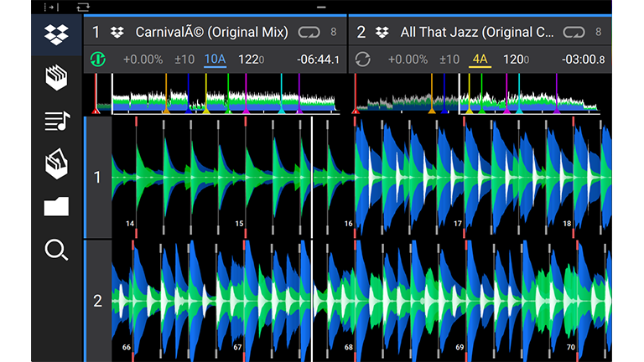The height and width of the screenshot is (362, 644).
Task: Click deck 2 track overview waveform
Action: point(476,95)
